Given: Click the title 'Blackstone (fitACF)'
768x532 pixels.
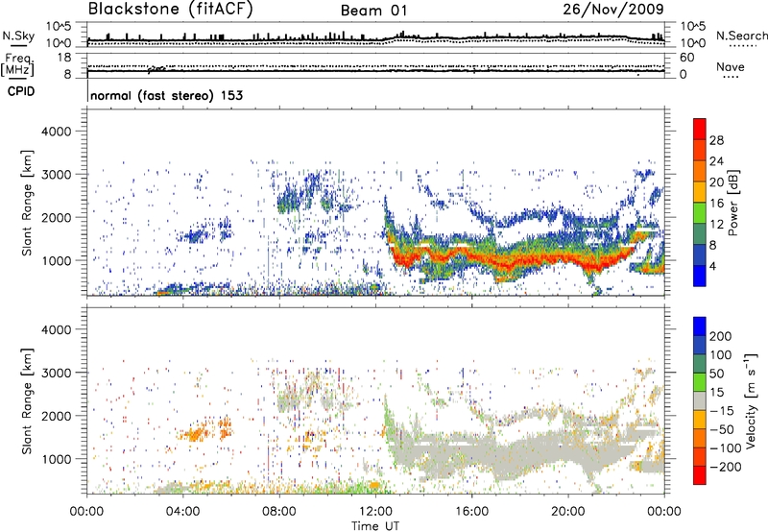Looking at the screenshot, I should [171, 10].
